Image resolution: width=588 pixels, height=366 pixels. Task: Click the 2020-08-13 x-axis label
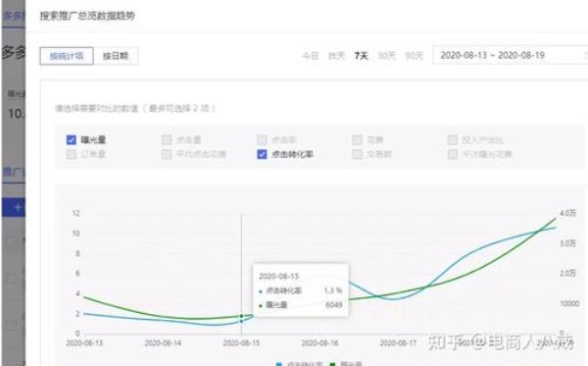84,343
